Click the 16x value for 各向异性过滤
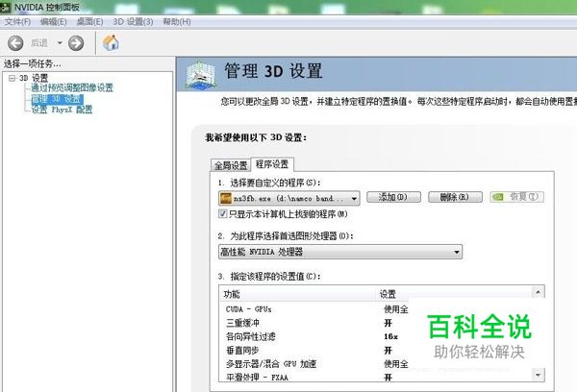The image size is (577, 392). click(x=390, y=336)
